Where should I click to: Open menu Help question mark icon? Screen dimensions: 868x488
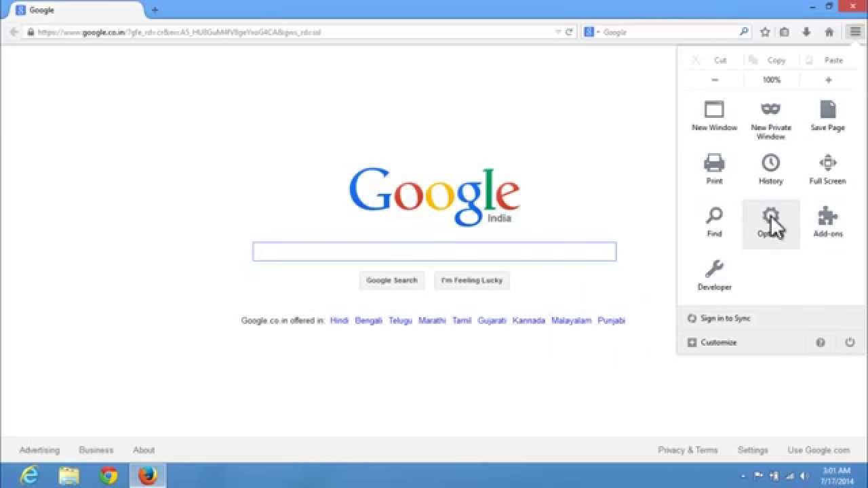[821, 342]
